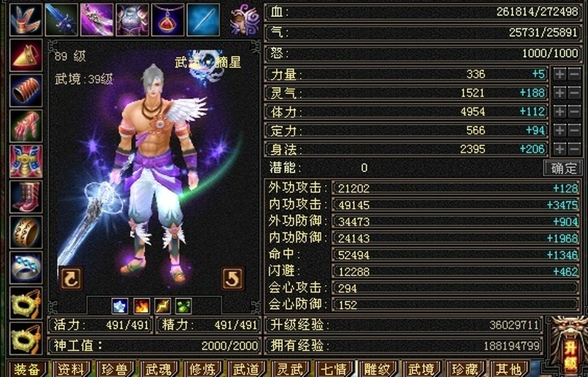Select the green poison element buff icon

coord(184,306)
